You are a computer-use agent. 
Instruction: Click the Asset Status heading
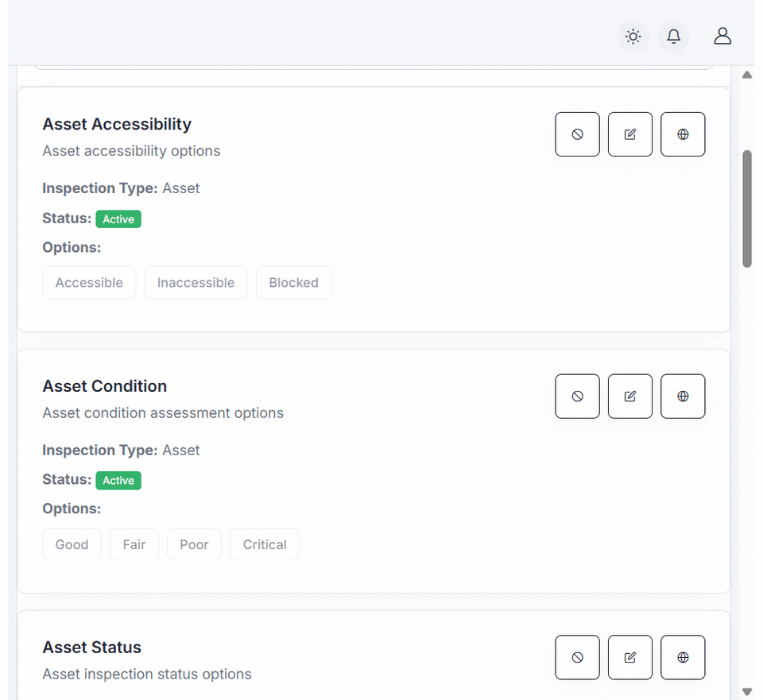[x=91, y=648]
